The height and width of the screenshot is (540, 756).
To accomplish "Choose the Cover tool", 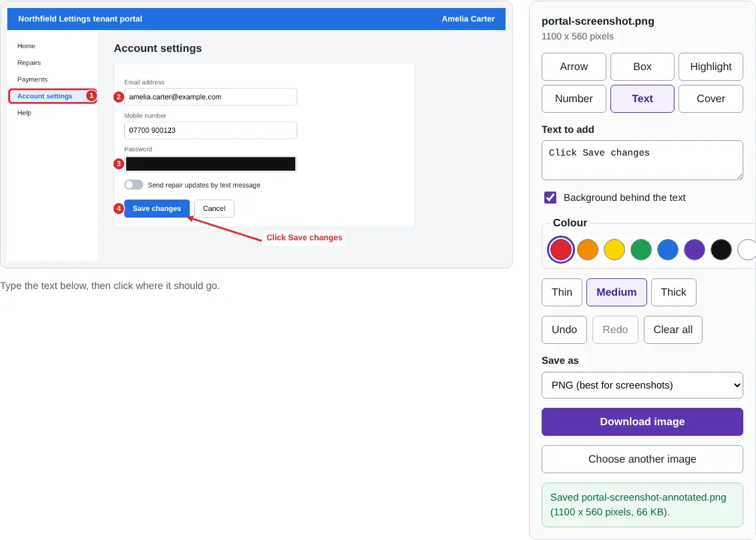I will click(x=710, y=99).
